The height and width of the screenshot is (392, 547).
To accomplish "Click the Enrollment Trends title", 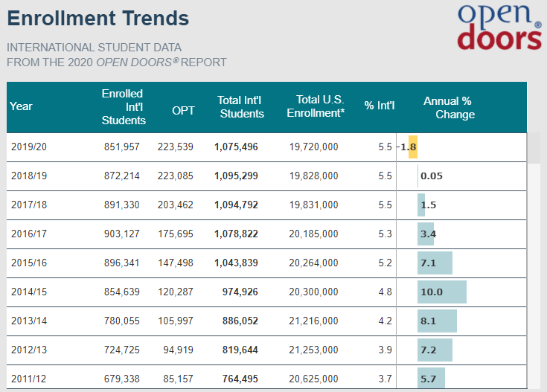I will tap(98, 18).
